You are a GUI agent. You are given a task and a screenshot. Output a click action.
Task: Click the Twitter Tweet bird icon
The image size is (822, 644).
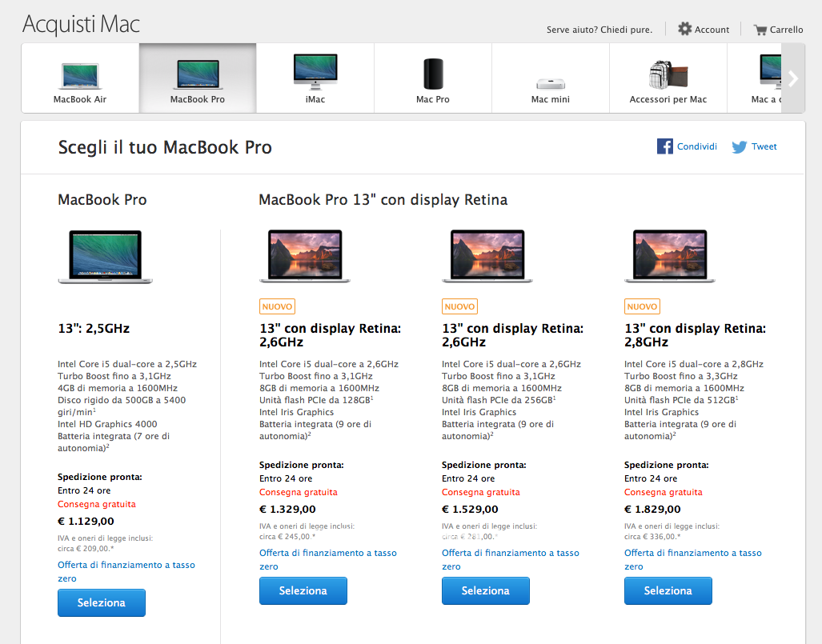[x=740, y=147]
